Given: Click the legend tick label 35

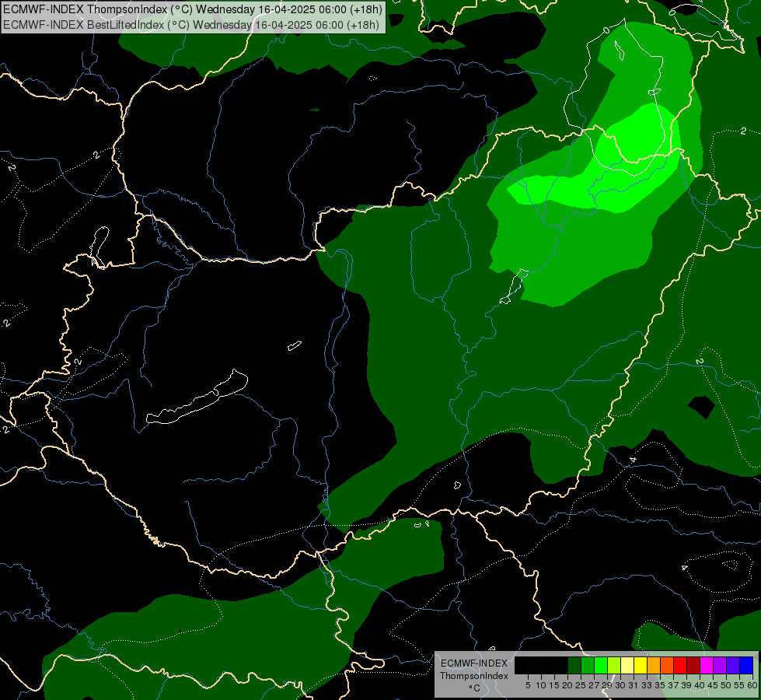Looking at the screenshot, I should click(660, 685).
